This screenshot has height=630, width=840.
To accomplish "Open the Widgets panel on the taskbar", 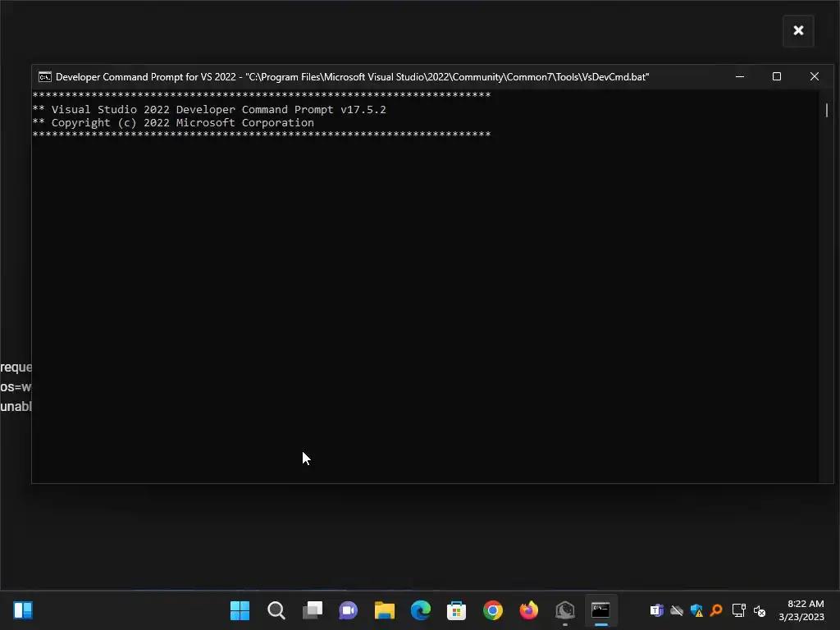I will (x=23, y=610).
